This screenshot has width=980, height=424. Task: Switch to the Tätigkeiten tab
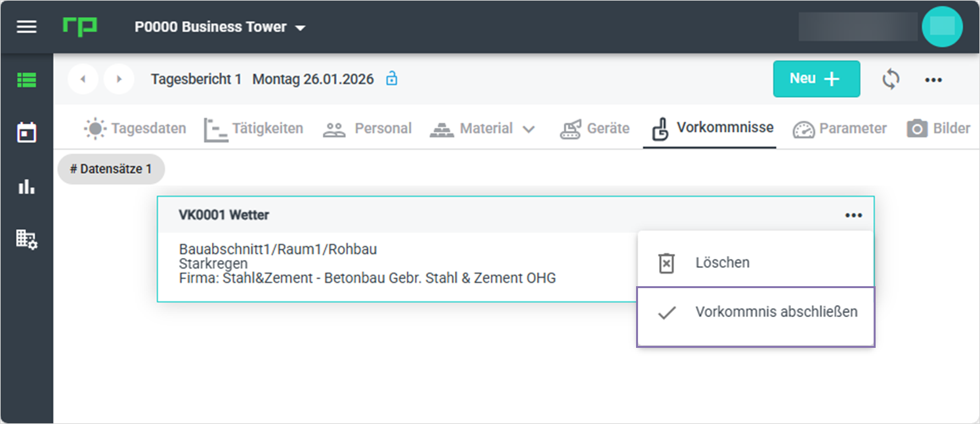coord(253,129)
